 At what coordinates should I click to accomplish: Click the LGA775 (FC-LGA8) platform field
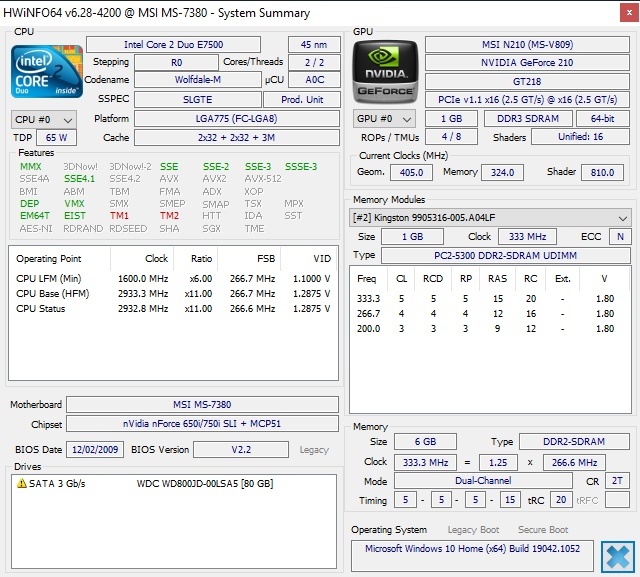point(237,118)
